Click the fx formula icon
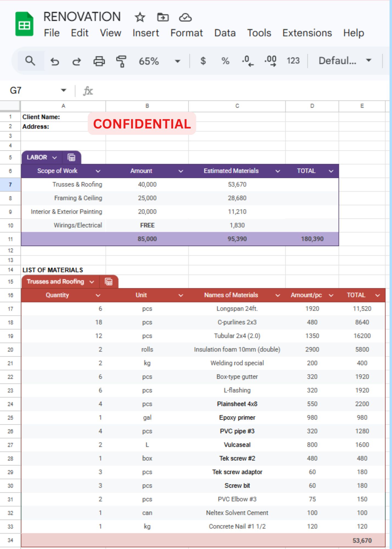 click(88, 91)
